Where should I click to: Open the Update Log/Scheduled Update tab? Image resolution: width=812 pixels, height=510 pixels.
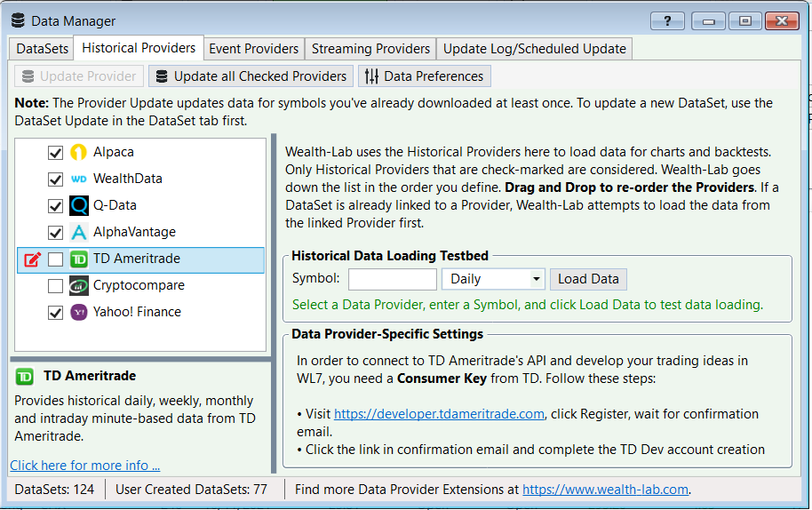(x=535, y=49)
